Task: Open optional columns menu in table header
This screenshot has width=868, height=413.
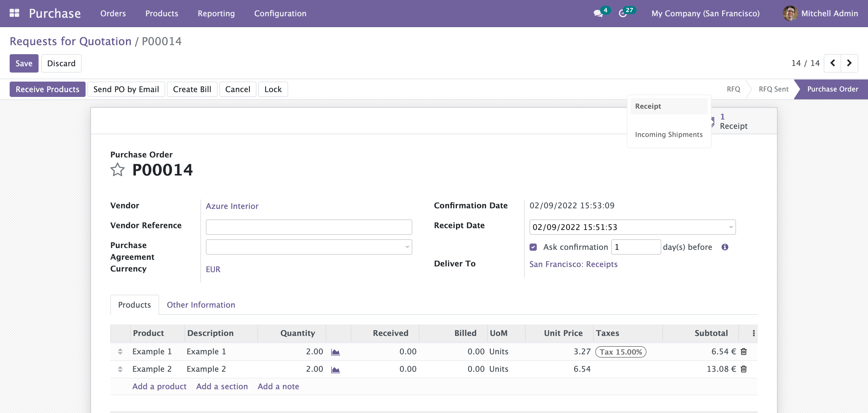Action: pos(753,333)
